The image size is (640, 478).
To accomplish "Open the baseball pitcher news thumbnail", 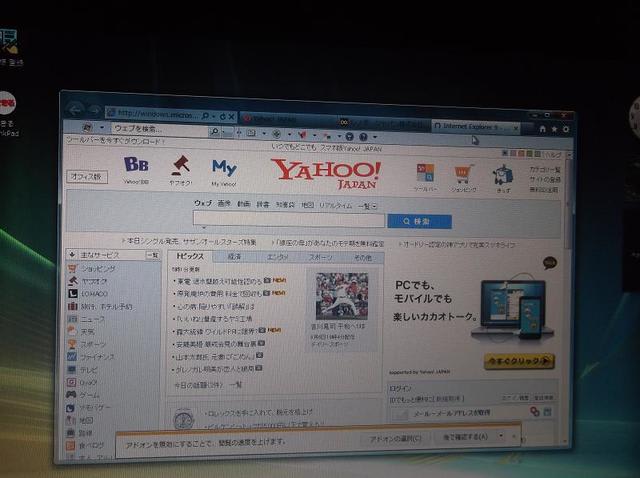I will coord(342,295).
